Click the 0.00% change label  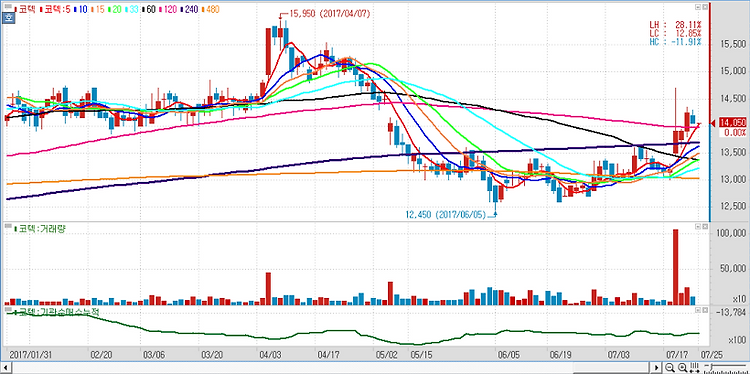point(735,132)
